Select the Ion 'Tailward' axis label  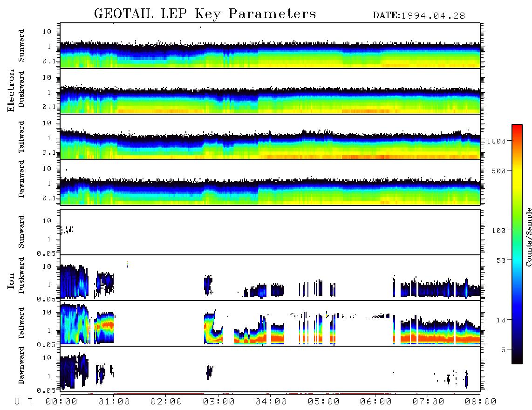pos(21,323)
